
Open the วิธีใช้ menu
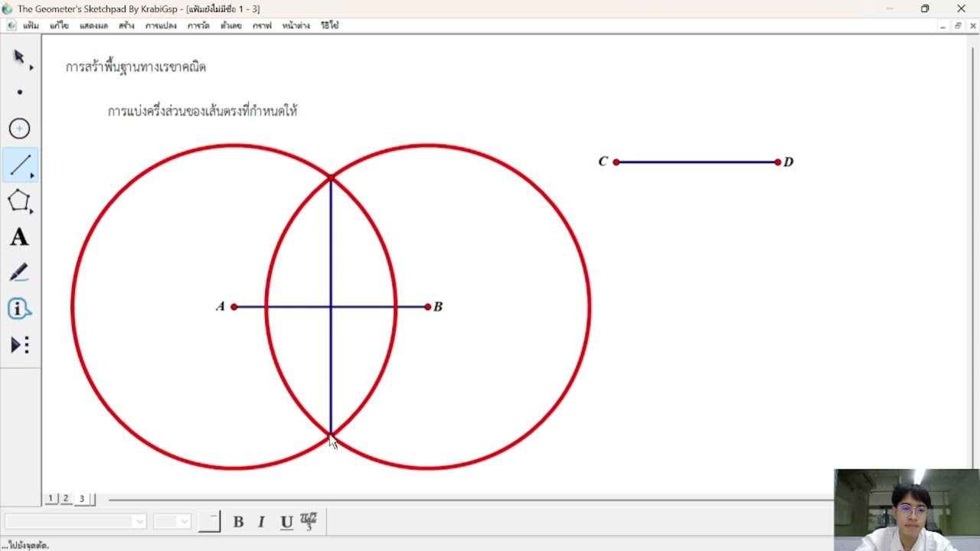coord(330,25)
